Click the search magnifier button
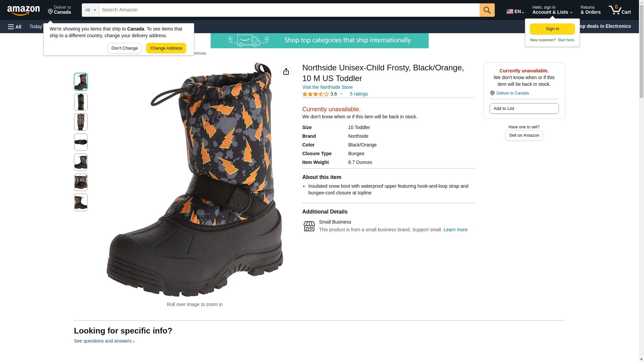This screenshot has width=644, height=362. 487,10
